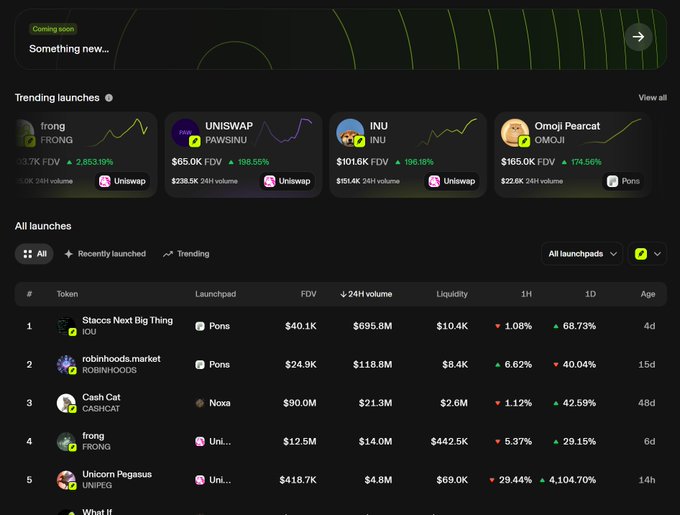This screenshot has height=515, width=680.
Task: Open Unicorn Pegasus token name
Action: click(117, 474)
